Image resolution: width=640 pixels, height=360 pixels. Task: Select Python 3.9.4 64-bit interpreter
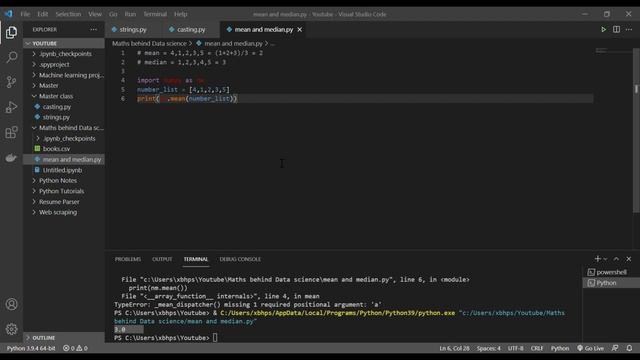(31, 348)
